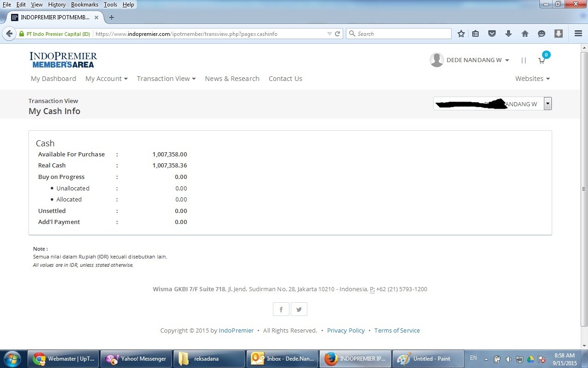
Task: Open the IndoPremier Twitter page icon
Action: click(x=299, y=309)
